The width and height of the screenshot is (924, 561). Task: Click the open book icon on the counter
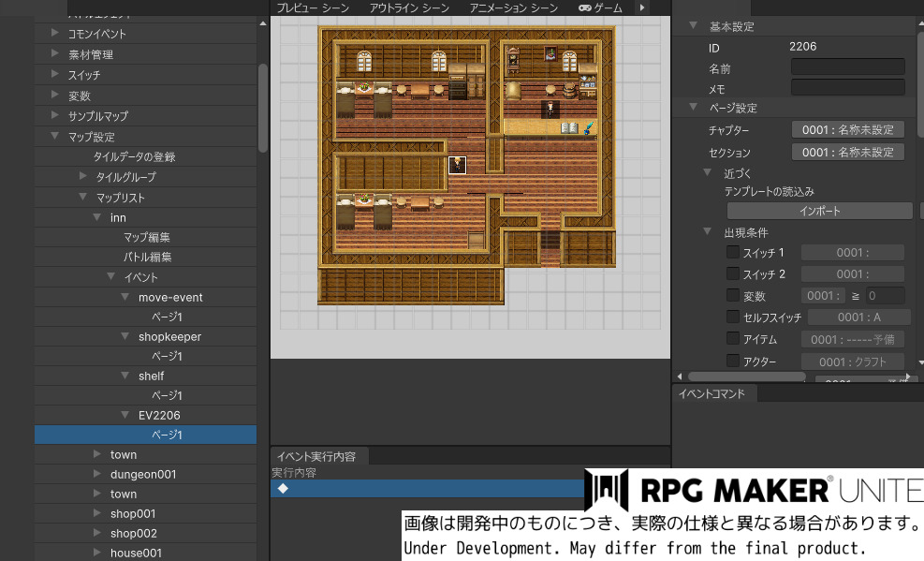569,127
